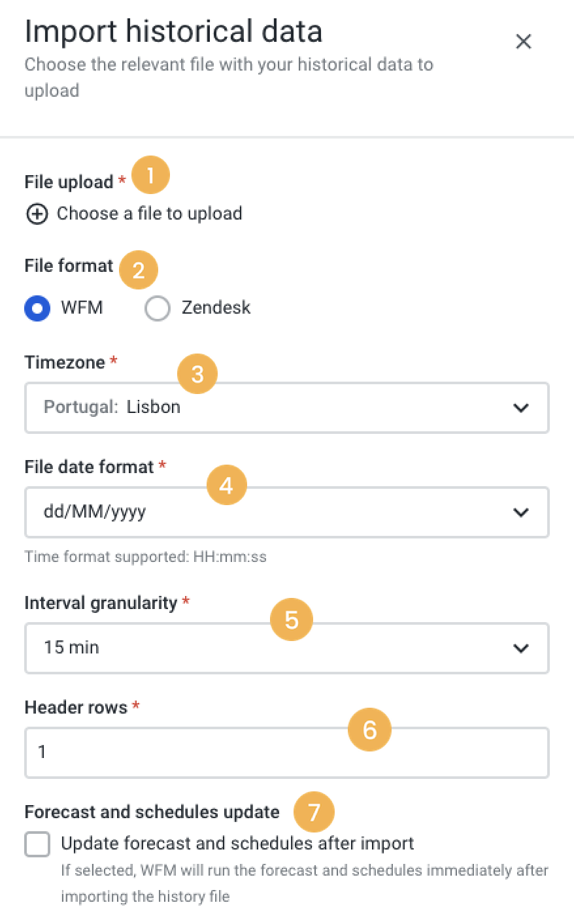Expand the File date format dropdown
574x924 pixels.
(287, 512)
